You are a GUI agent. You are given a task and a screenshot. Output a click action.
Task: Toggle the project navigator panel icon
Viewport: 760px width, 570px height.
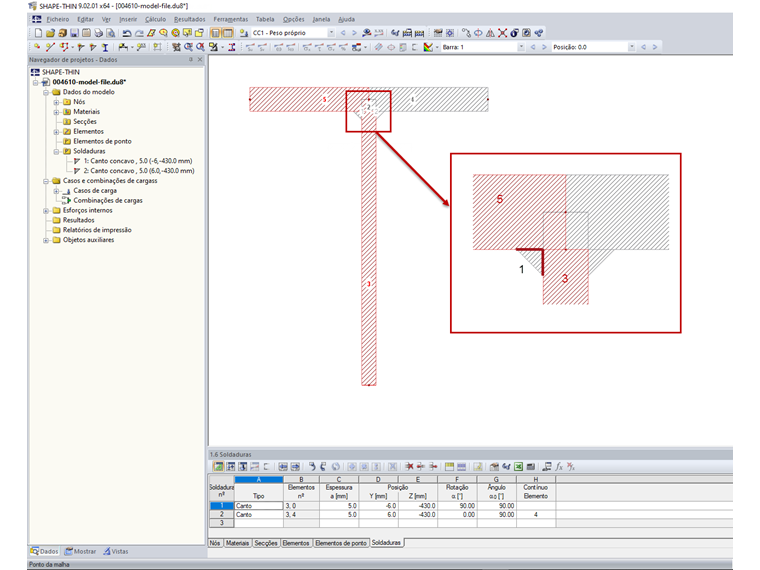(215, 33)
